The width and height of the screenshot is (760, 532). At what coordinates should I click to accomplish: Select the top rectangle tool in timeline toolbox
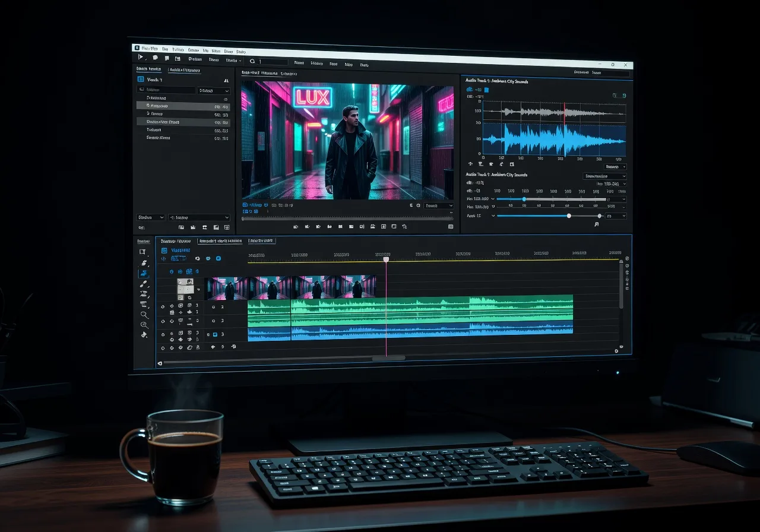[x=143, y=252]
